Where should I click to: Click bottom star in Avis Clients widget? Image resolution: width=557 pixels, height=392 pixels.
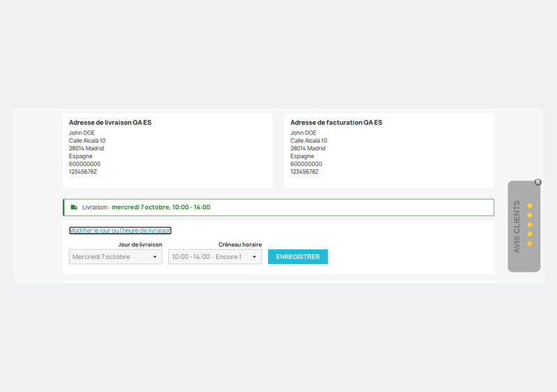530,244
